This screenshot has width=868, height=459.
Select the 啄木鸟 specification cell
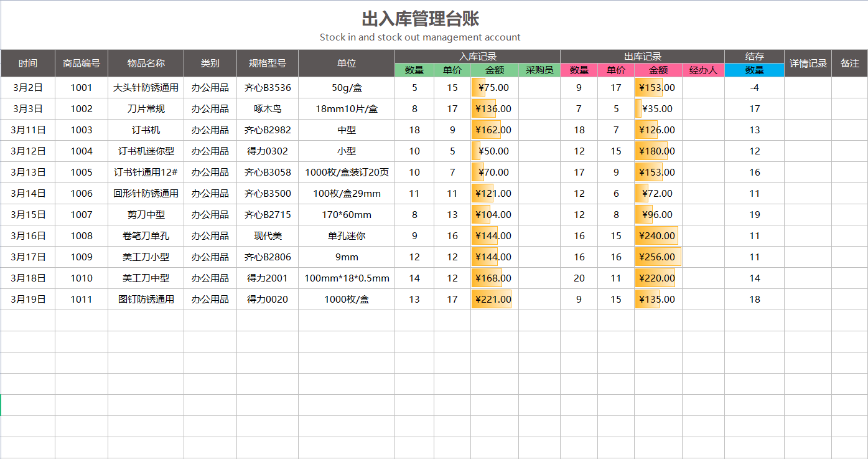pyautogui.click(x=268, y=108)
